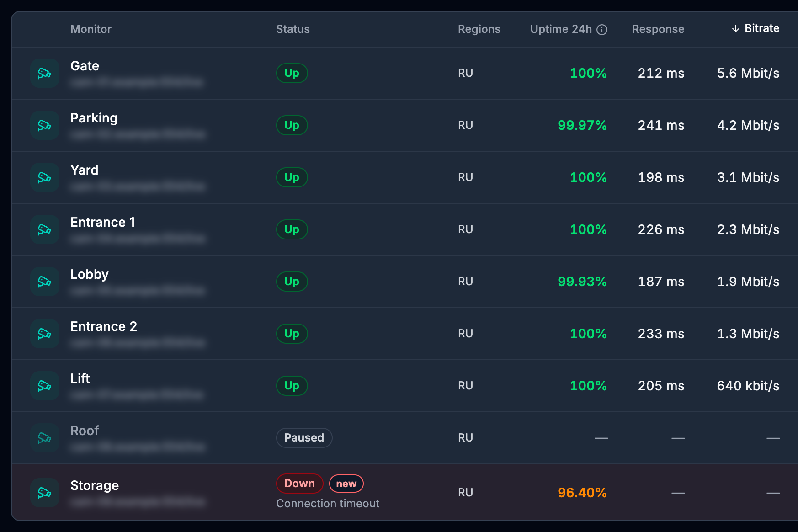Click the 640 kbit/s bitrate value
This screenshot has width=798, height=532.
pyautogui.click(x=748, y=386)
